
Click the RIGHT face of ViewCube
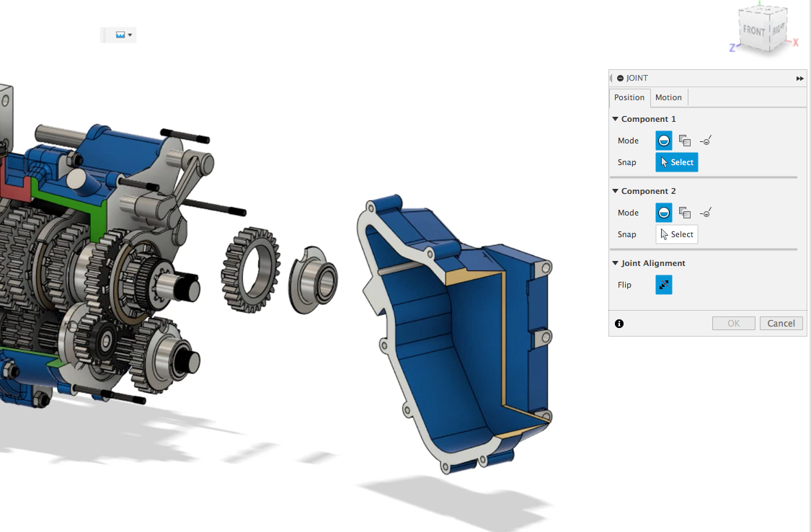pyautogui.click(x=778, y=30)
